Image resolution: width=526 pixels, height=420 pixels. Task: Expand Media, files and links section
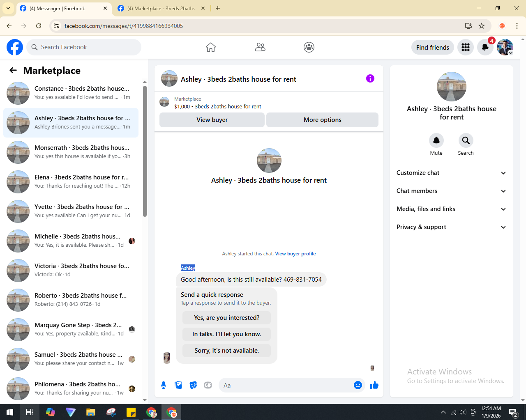(x=452, y=209)
